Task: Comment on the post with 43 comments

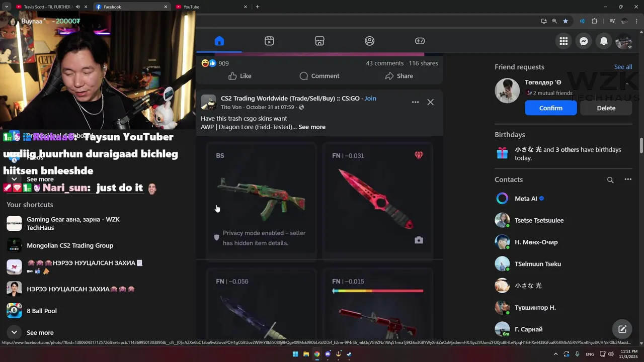Action: [319, 76]
